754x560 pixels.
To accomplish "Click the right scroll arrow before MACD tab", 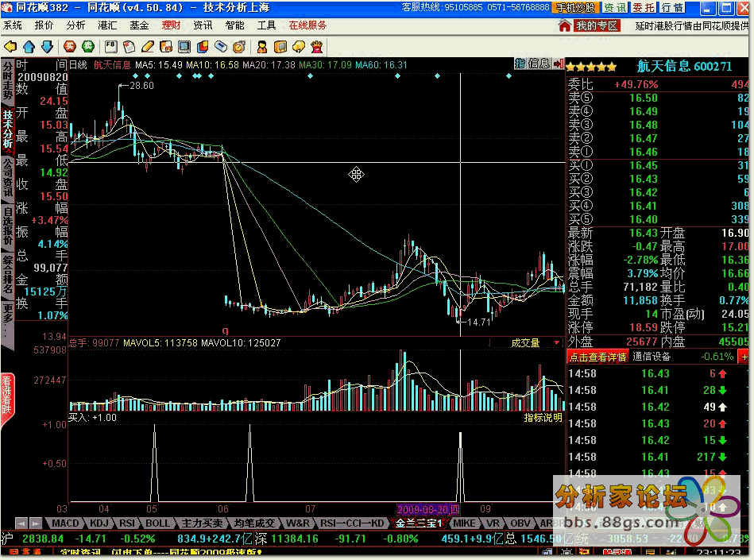I will tap(36, 523).
